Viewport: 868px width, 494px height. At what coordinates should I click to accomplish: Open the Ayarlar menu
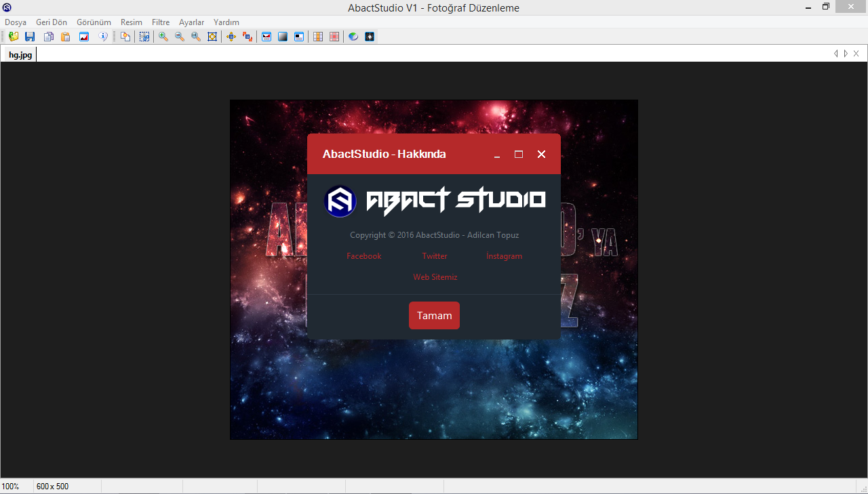pos(191,22)
